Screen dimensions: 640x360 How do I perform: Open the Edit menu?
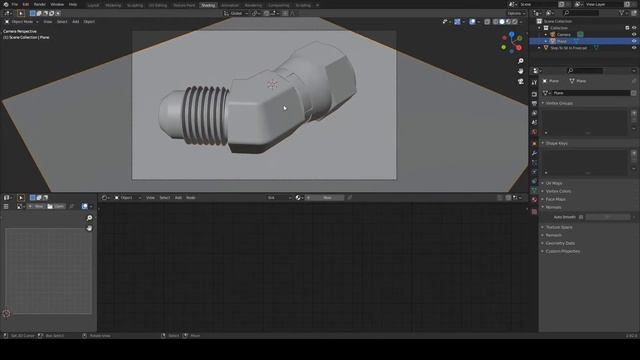click(x=26, y=4)
